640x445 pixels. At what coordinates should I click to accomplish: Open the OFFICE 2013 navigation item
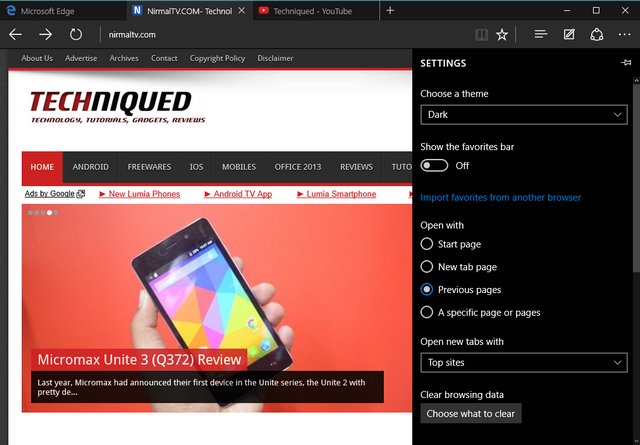(298, 167)
